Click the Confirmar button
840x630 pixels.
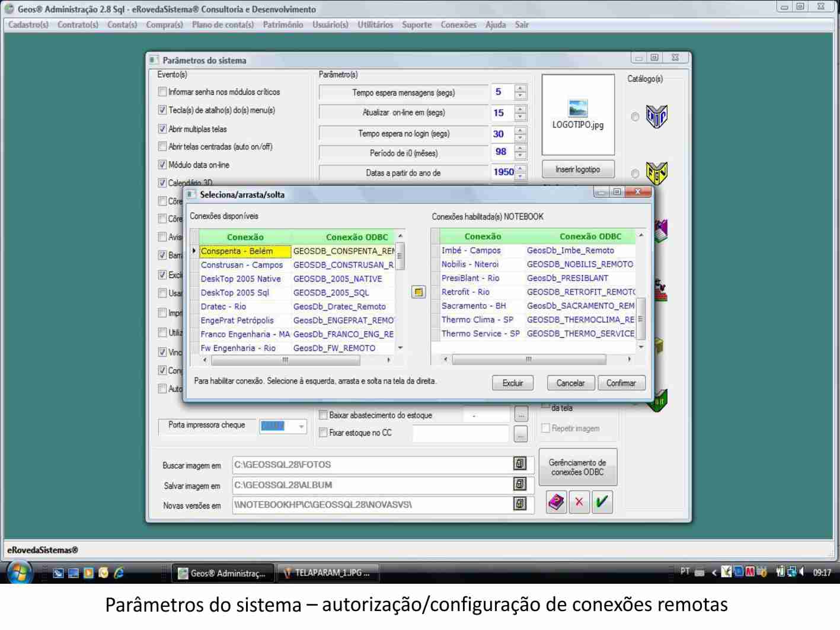[x=621, y=383]
